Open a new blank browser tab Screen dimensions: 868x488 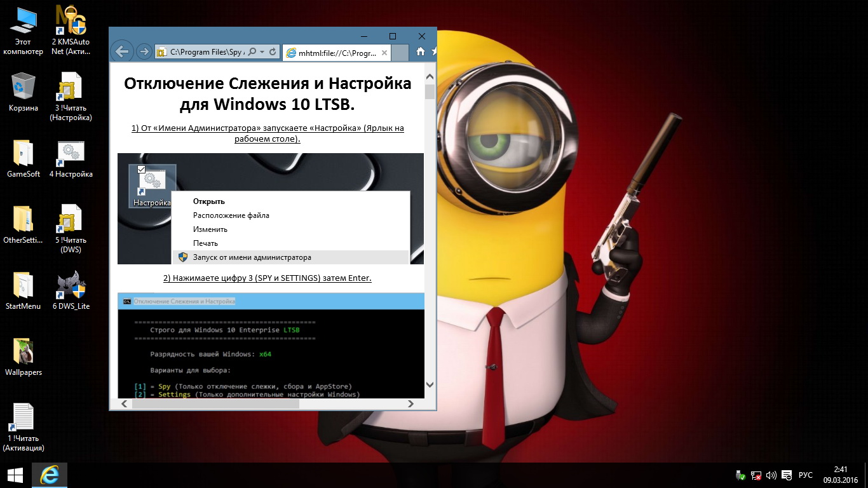click(400, 53)
